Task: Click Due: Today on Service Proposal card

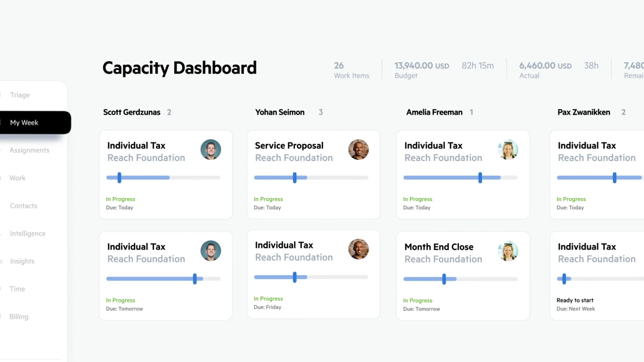Action: coord(267,208)
